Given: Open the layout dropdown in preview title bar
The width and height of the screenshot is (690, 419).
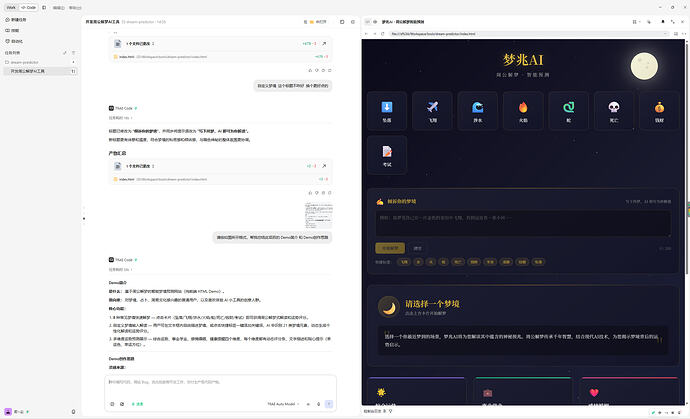Looking at the screenshot, I should [636, 22].
